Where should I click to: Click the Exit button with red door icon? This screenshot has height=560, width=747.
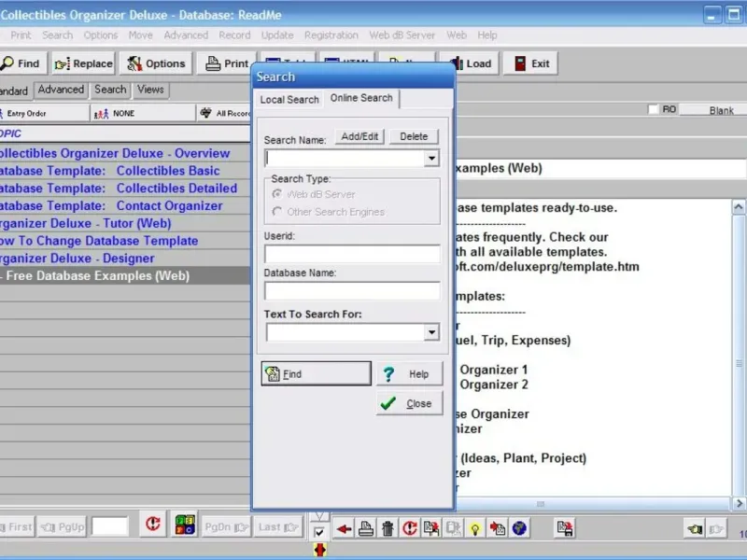(530, 63)
